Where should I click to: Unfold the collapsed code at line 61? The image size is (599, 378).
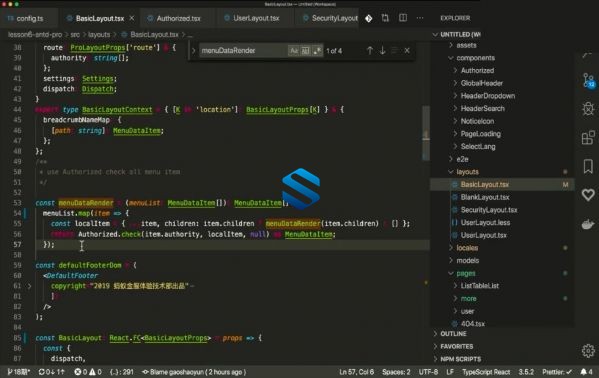coord(29,286)
